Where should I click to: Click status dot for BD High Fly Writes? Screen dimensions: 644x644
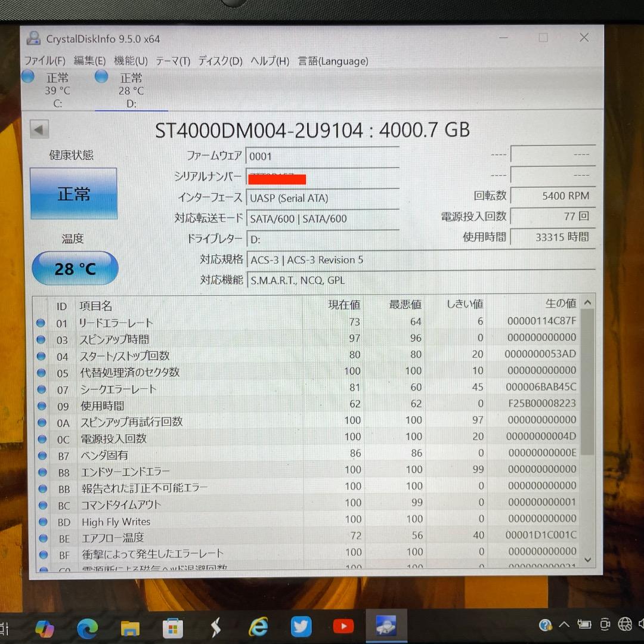pos(43,522)
